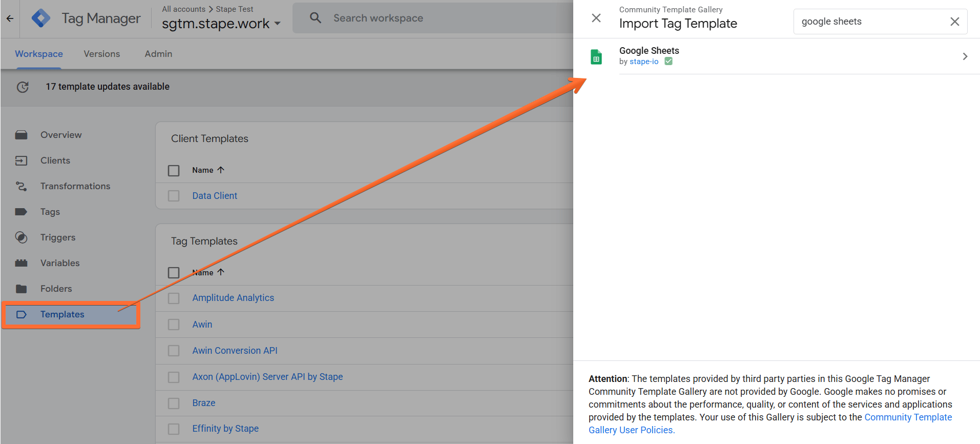The image size is (980, 444).
Task: Click the Stape Test breadcrumb
Action: [x=234, y=9]
